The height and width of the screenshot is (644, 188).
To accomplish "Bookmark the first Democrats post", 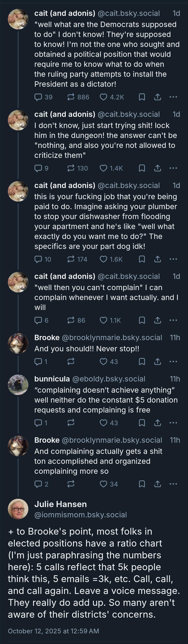I will pyautogui.click(x=142, y=97).
